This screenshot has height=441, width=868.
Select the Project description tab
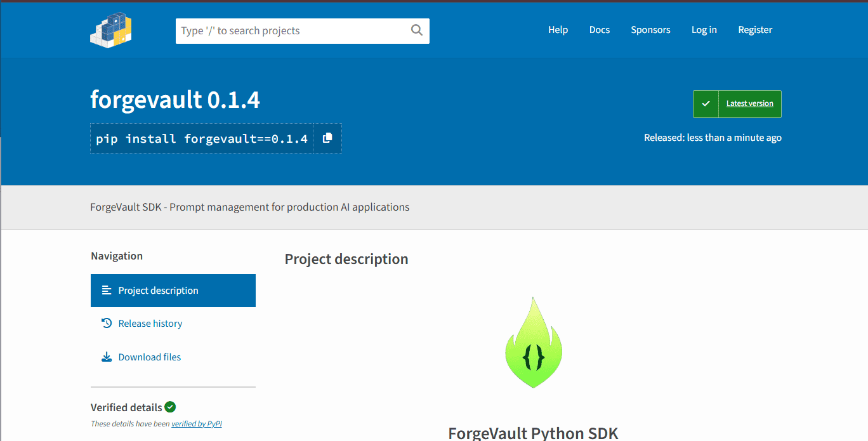[173, 291]
